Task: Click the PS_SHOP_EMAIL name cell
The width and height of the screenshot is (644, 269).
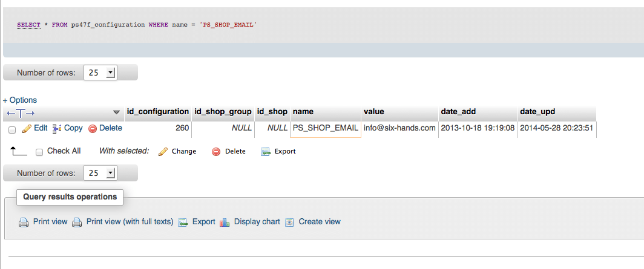Action: pyautogui.click(x=326, y=128)
